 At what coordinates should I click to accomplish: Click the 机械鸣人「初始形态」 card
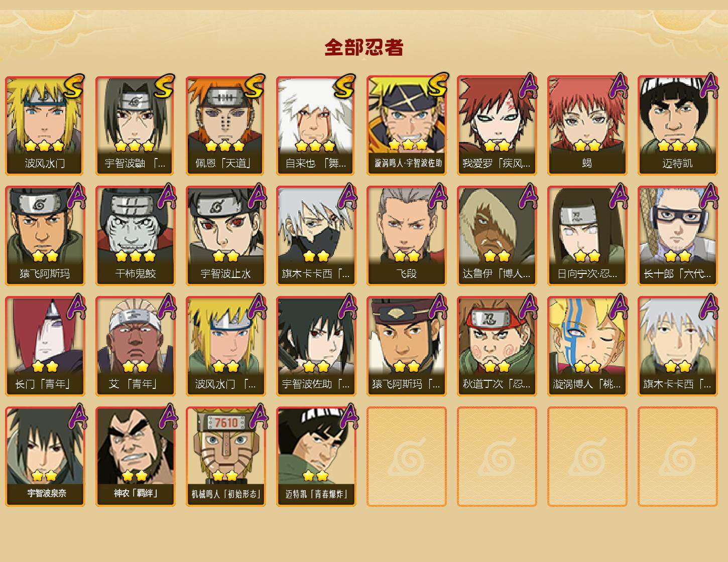coord(226,457)
